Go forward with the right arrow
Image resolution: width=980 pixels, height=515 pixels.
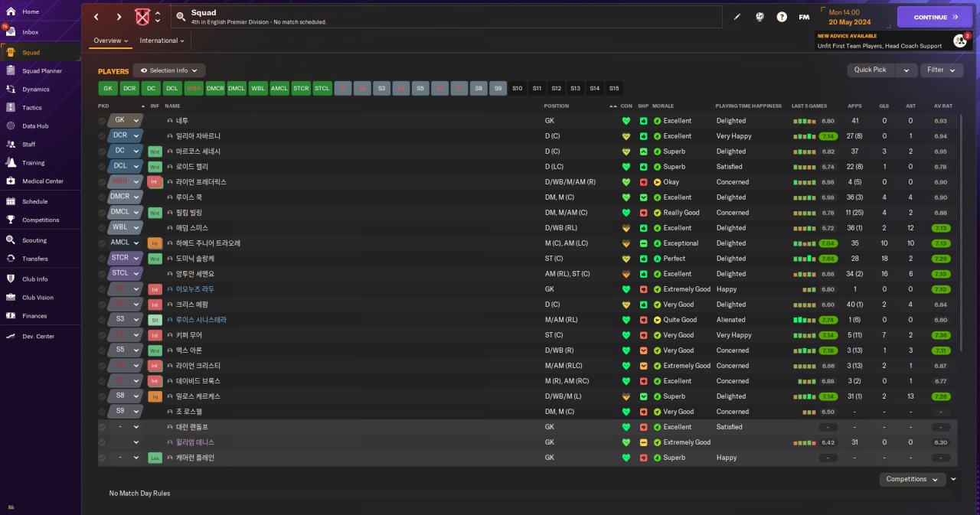[x=119, y=17]
